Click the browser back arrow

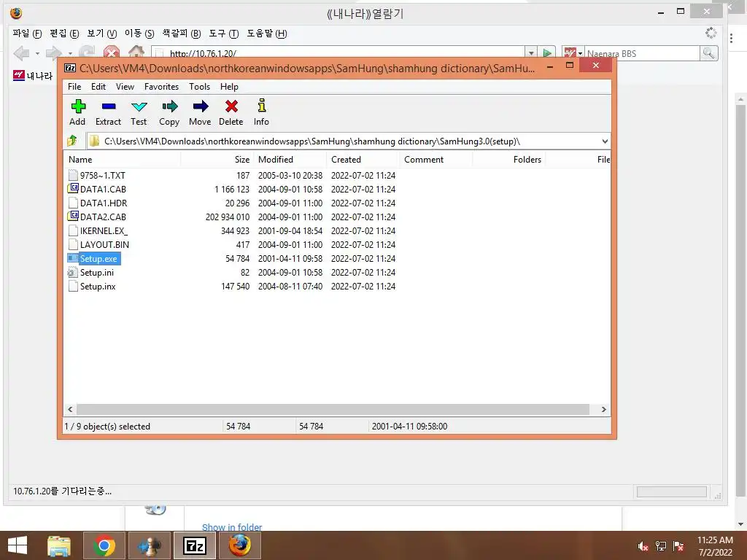tap(21, 52)
